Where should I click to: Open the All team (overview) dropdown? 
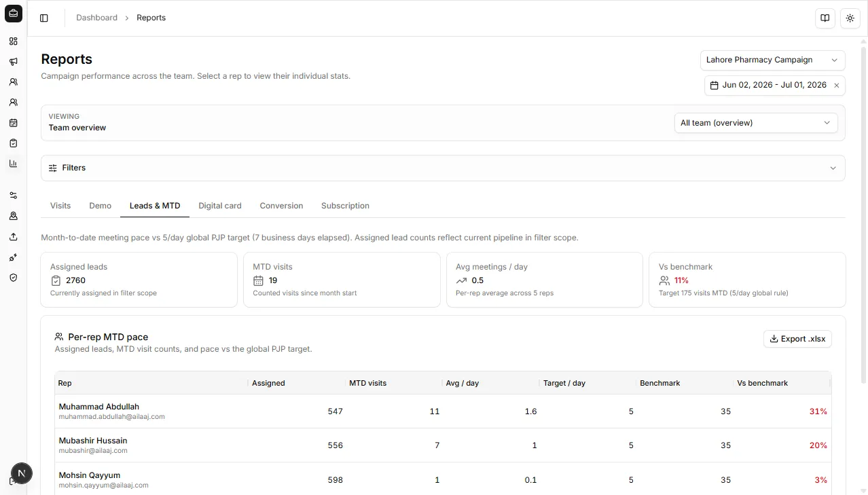[x=756, y=123]
